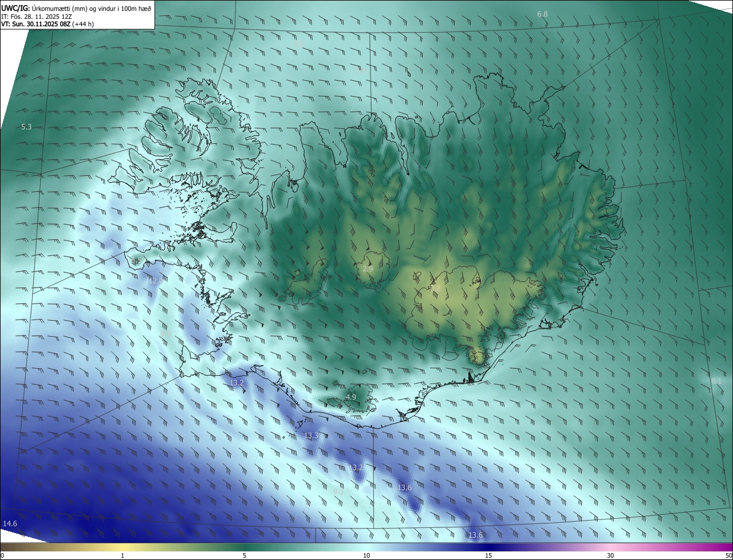This screenshot has height=560, width=733.
Task: Click the 14.6 value in the bottom-left corner
Action: point(10,524)
